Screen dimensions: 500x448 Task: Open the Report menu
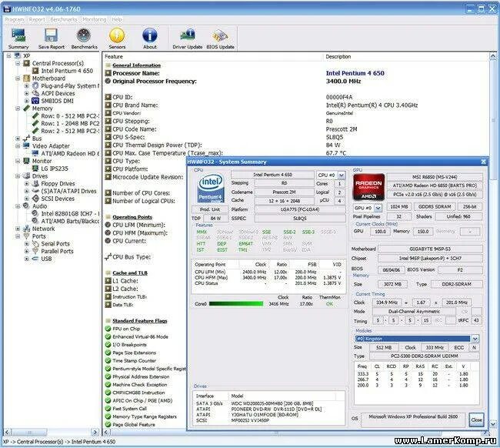[x=37, y=19]
